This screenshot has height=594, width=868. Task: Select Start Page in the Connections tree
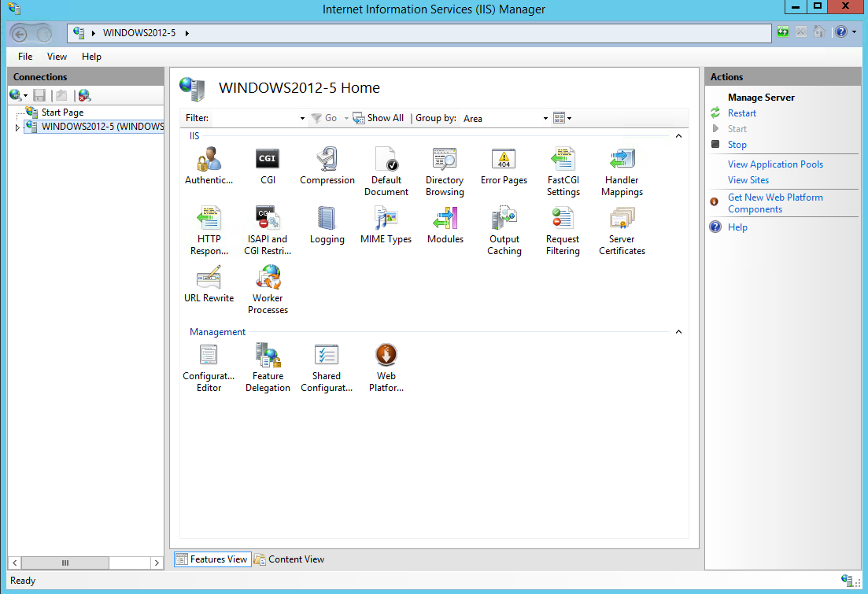[x=62, y=113]
